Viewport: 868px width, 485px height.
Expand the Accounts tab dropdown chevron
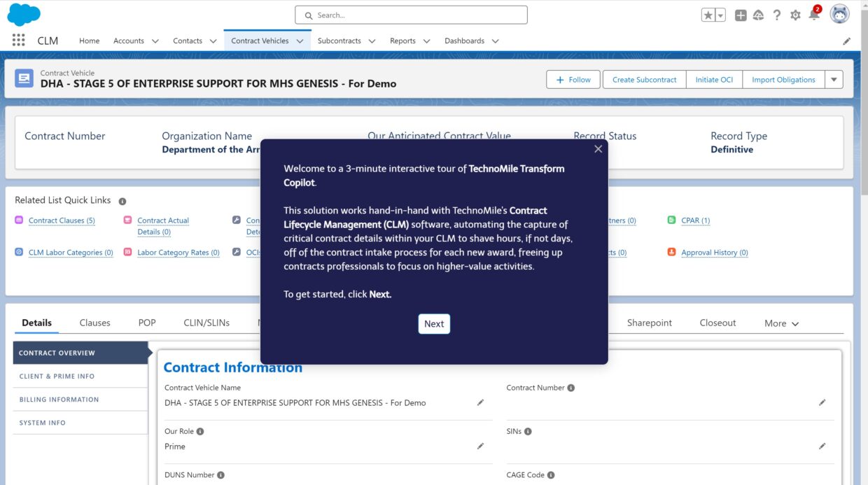[x=155, y=41]
